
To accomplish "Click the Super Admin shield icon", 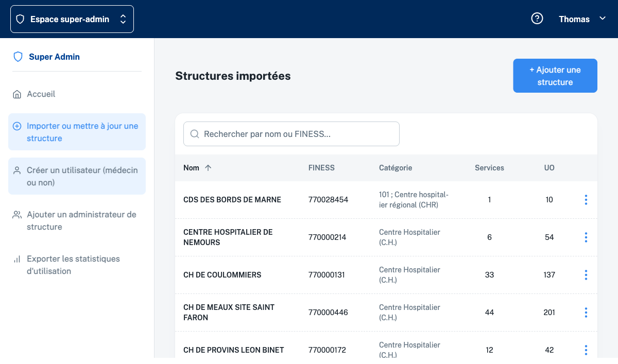I will coord(18,57).
